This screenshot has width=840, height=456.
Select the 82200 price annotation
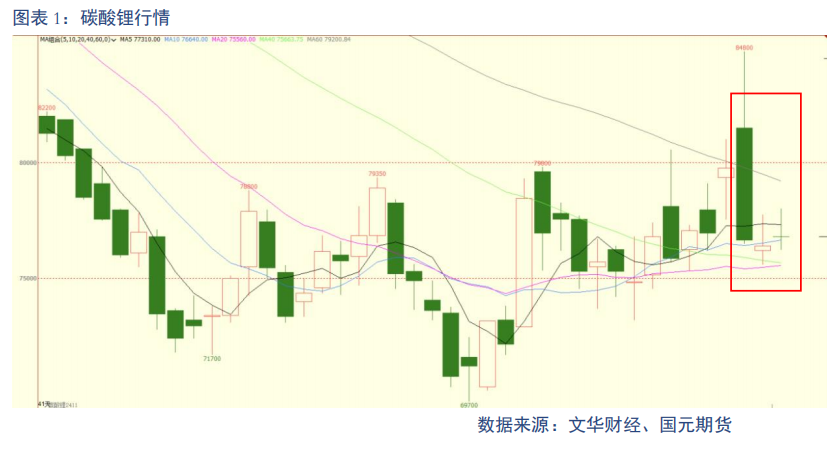pyautogui.click(x=47, y=108)
